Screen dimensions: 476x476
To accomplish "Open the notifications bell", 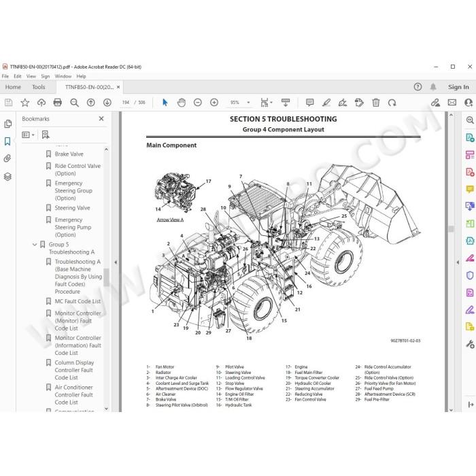I will [433, 87].
